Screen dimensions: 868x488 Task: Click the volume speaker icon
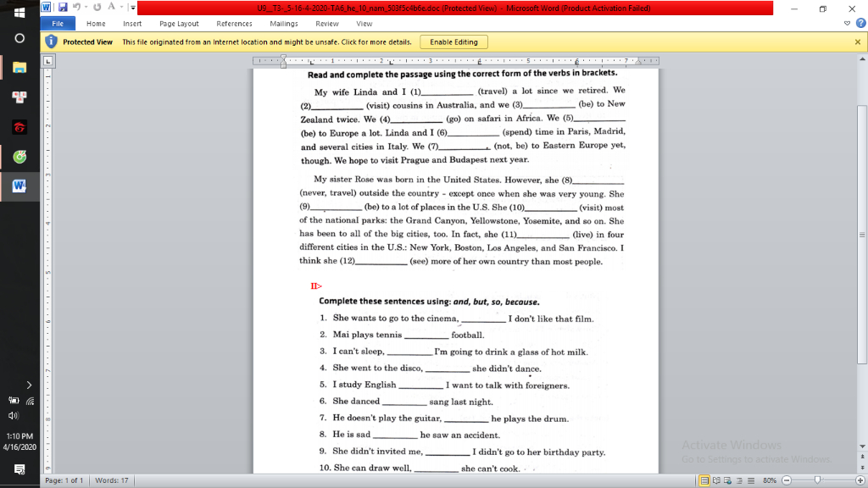coord(14,415)
